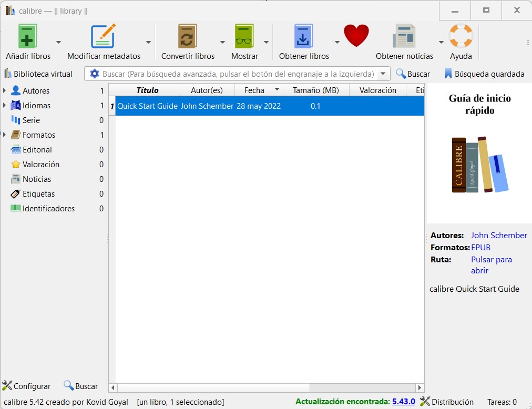Viewport: 532px width, 409px height.
Task: Open Obtener noticias newspaper icon
Action: (x=404, y=37)
